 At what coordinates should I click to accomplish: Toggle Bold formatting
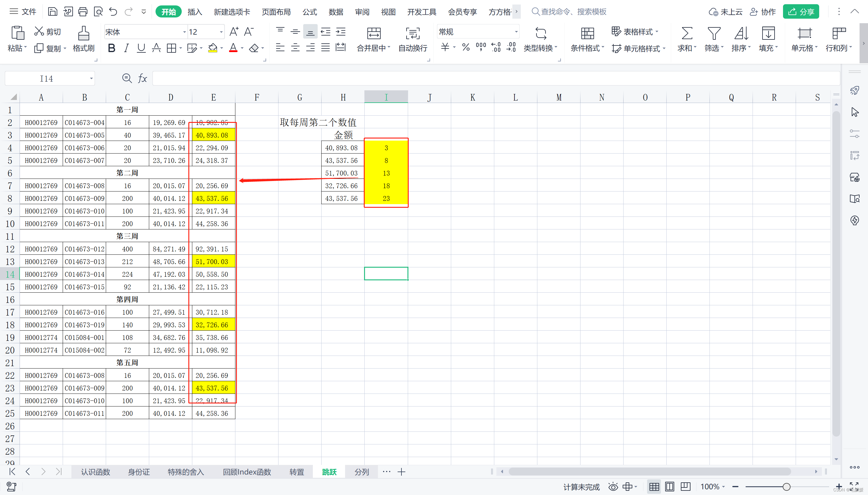pyautogui.click(x=111, y=48)
